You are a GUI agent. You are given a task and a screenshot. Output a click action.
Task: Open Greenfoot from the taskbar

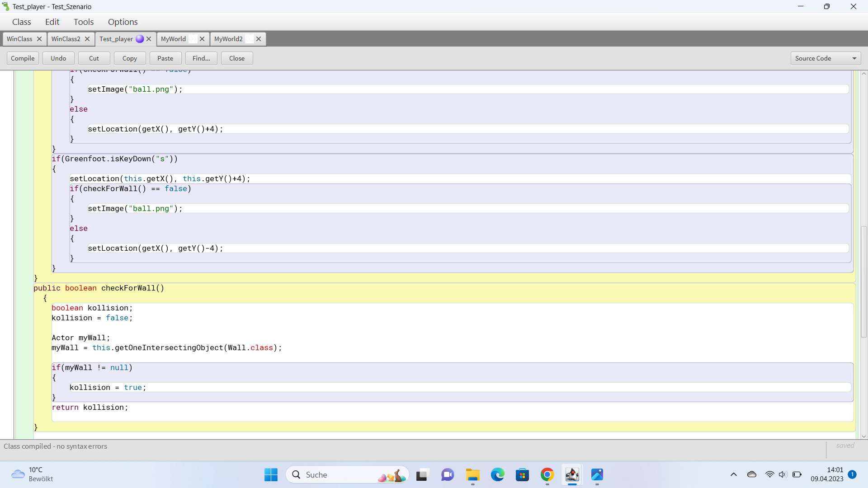pos(572,475)
